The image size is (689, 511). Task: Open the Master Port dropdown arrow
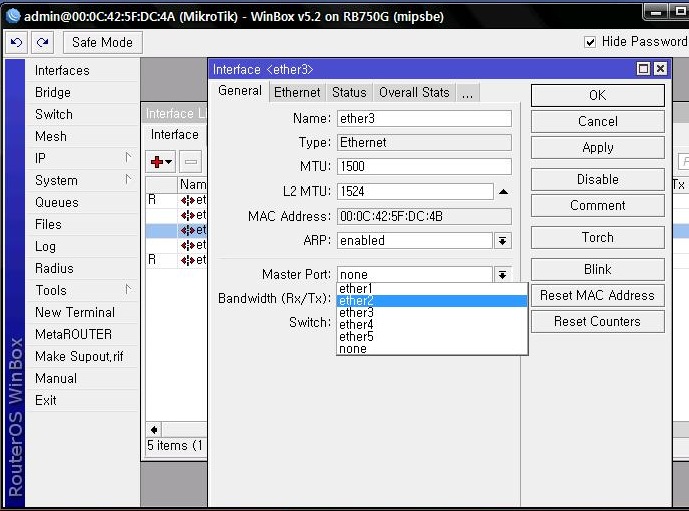tap(502, 275)
